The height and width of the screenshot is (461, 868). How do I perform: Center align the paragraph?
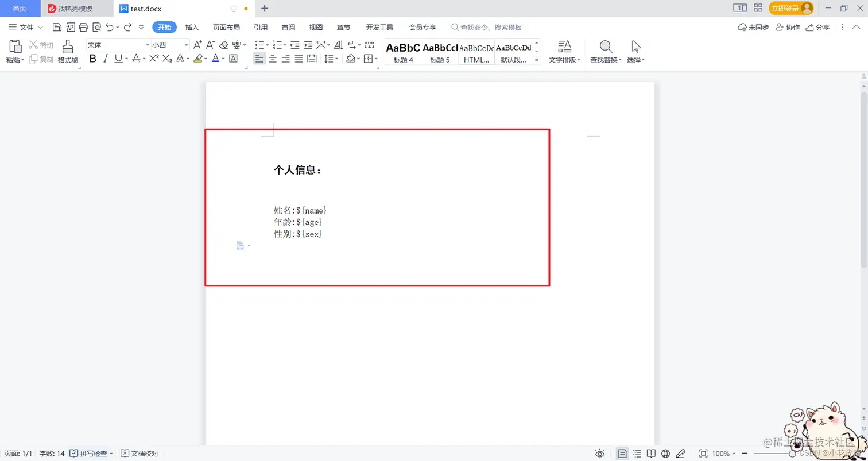[273, 59]
